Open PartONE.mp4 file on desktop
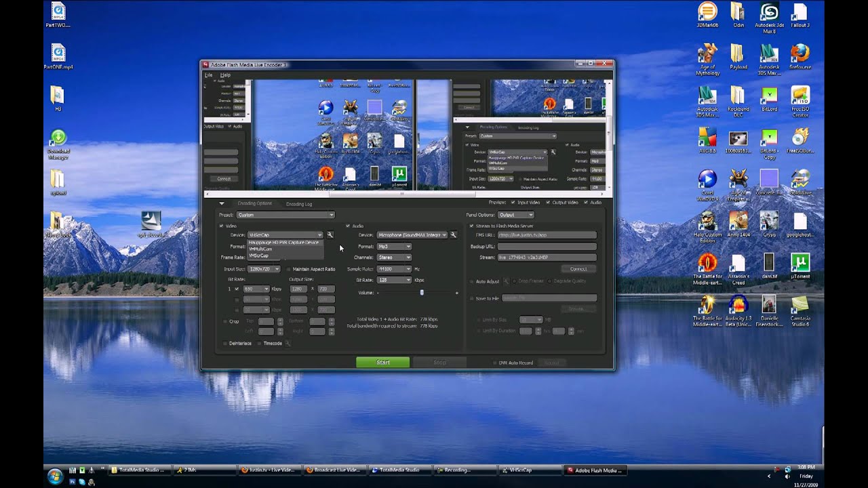 tap(58, 57)
